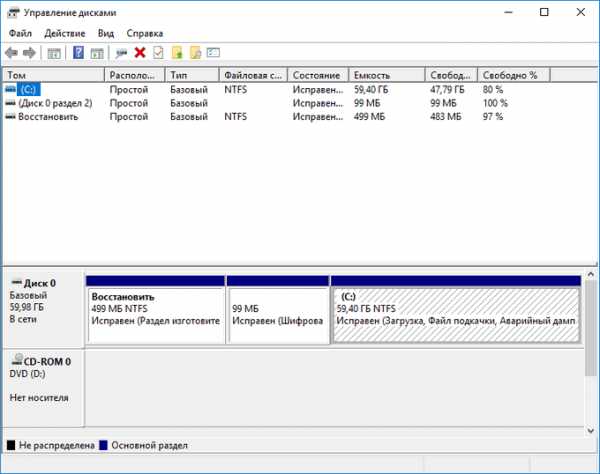Click the Нет носителя status text
The image size is (600, 474).
pyautogui.click(x=39, y=397)
